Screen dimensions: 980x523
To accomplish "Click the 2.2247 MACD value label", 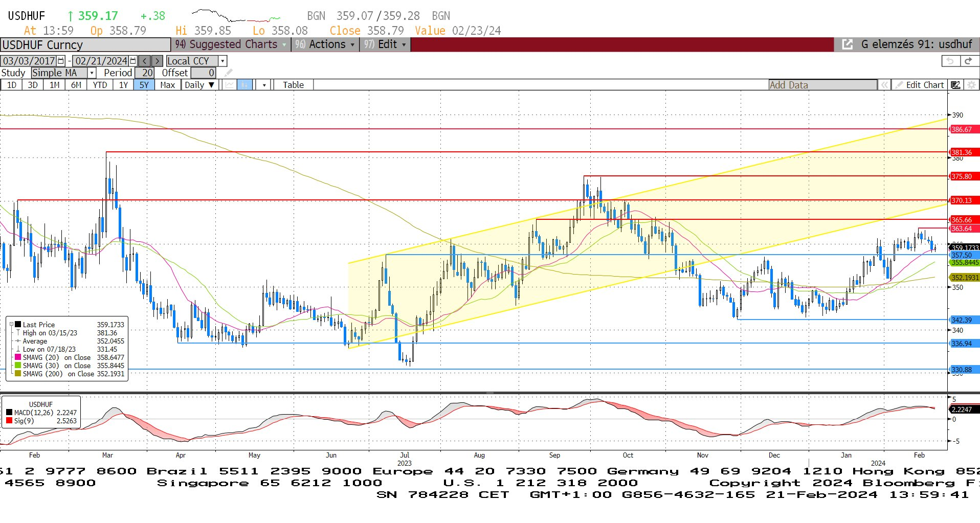I will (x=964, y=410).
